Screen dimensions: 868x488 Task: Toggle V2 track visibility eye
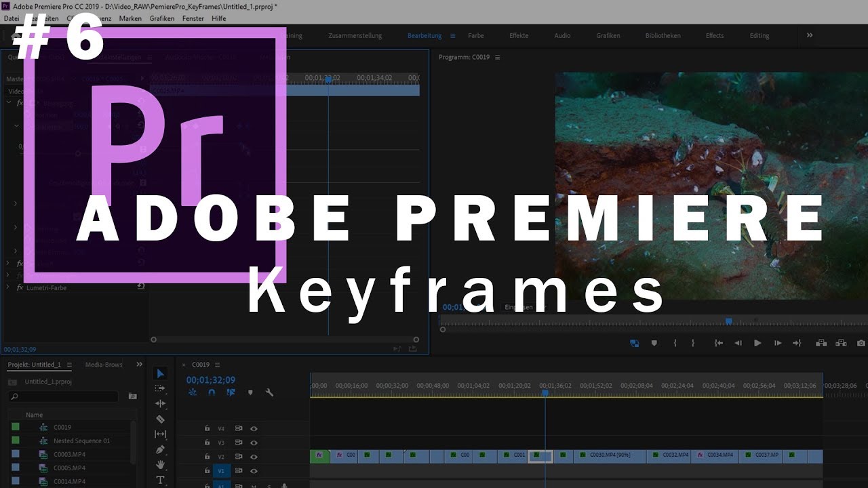click(254, 457)
